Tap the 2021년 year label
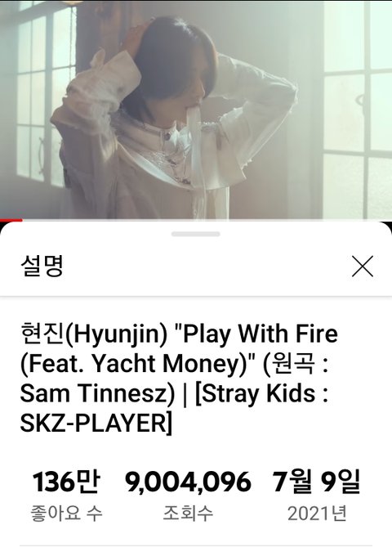Screen dimensions: 392x556 [x=317, y=513]
